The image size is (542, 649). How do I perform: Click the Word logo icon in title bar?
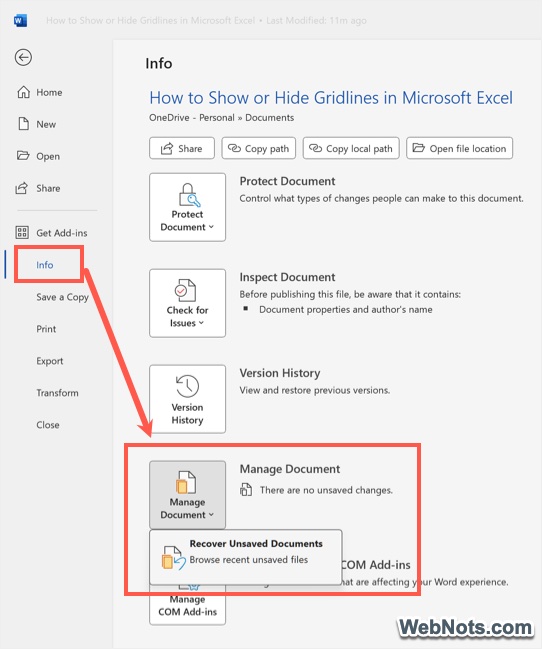(20, 20)
